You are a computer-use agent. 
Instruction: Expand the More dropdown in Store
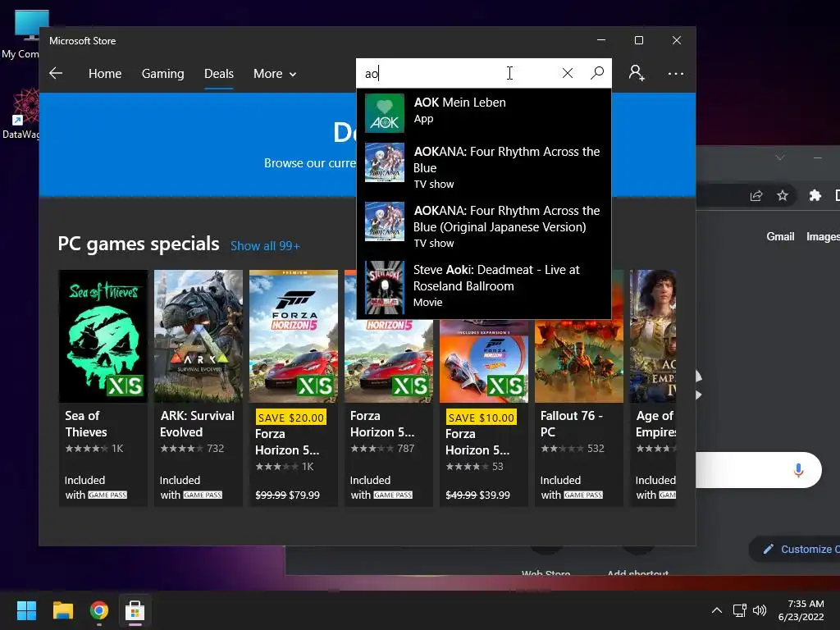275,73
